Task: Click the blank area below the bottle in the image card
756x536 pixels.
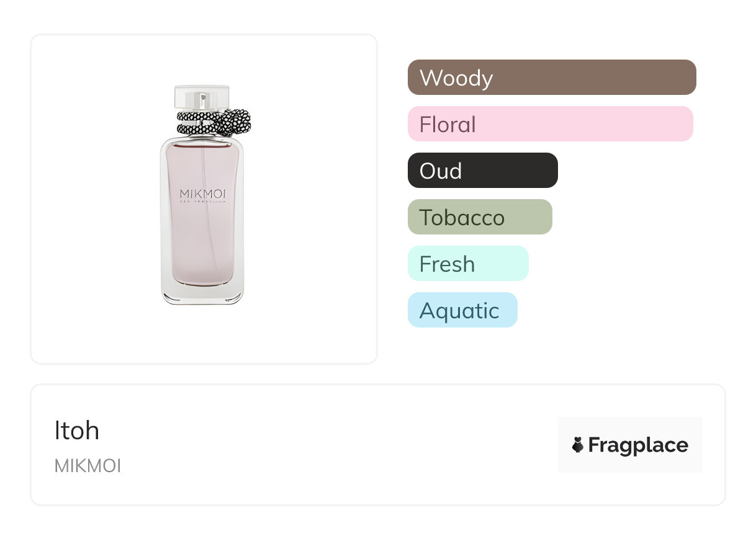Action: tap(204, 335)
